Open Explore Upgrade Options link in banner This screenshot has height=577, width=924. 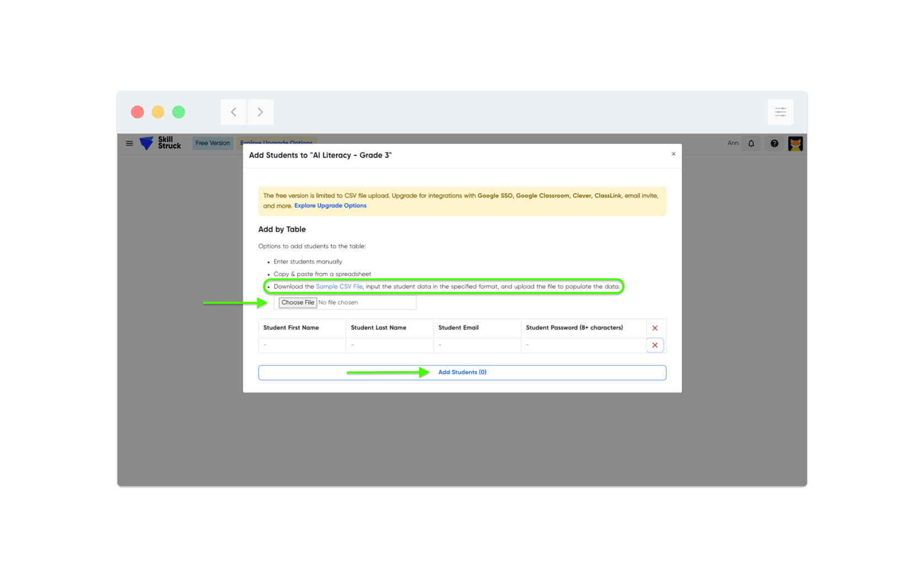click(330, 206)
